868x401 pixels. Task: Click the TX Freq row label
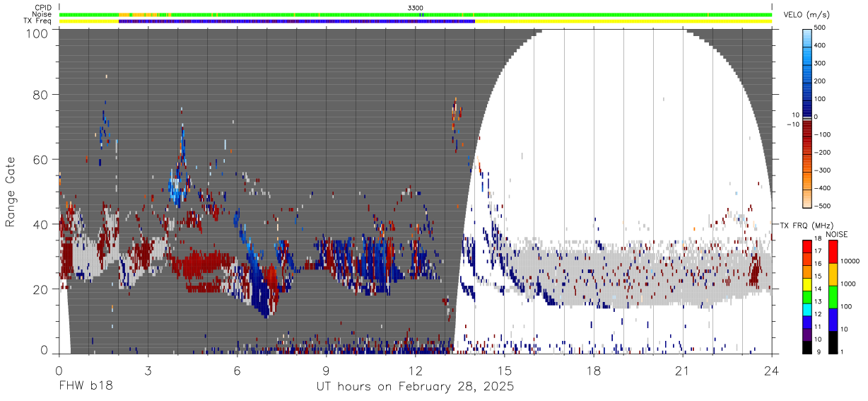pyautogui.click(x=38, y=21)
